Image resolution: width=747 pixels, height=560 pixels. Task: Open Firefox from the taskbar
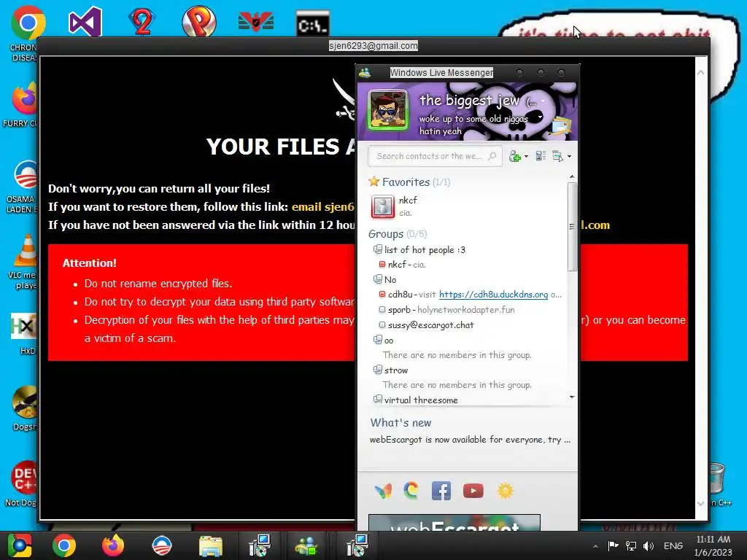(113, 545)
